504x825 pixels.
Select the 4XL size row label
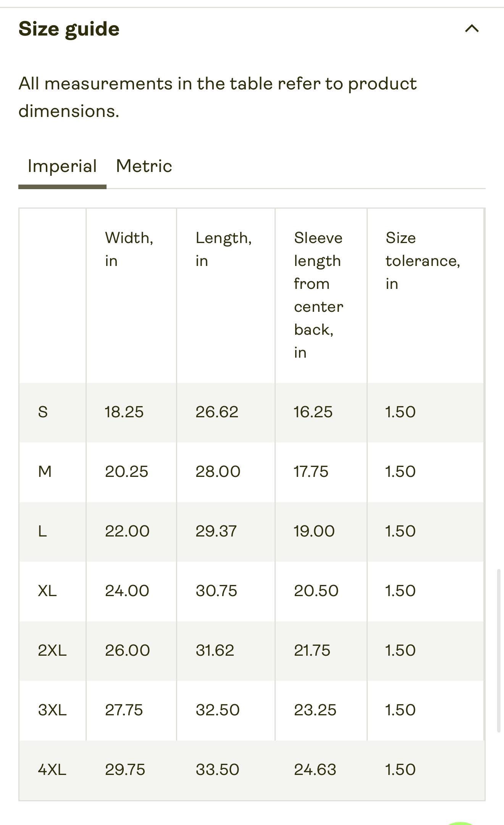(52, 770)
